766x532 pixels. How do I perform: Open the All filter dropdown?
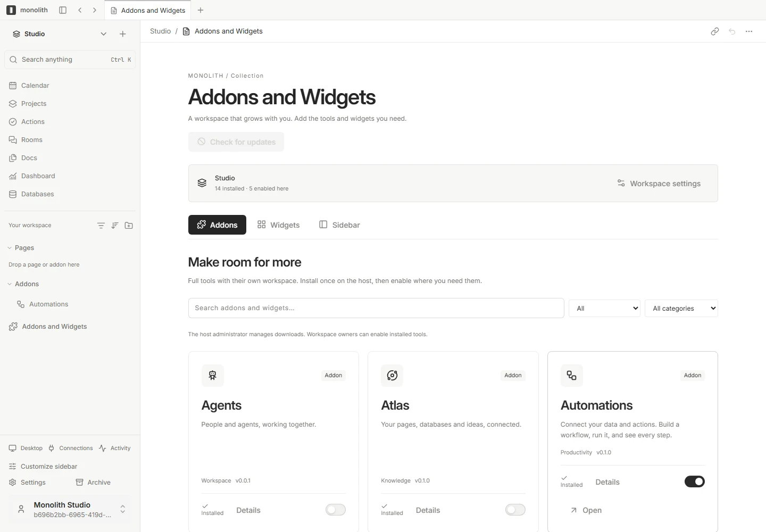click(x=605, y=309)
